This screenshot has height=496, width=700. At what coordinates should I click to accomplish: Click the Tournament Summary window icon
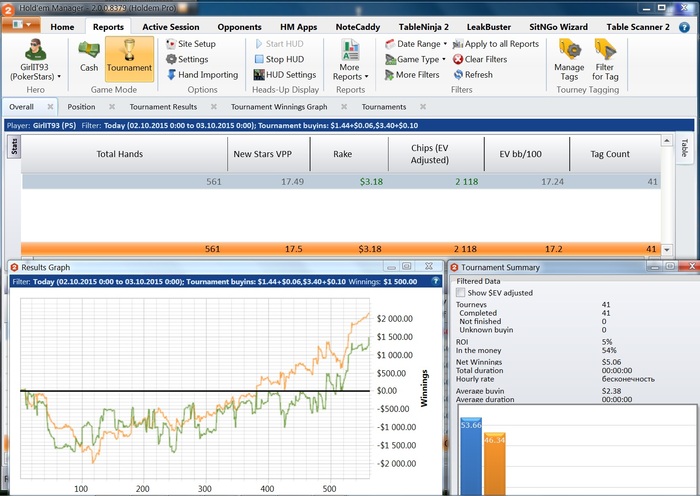coord(454,267)
